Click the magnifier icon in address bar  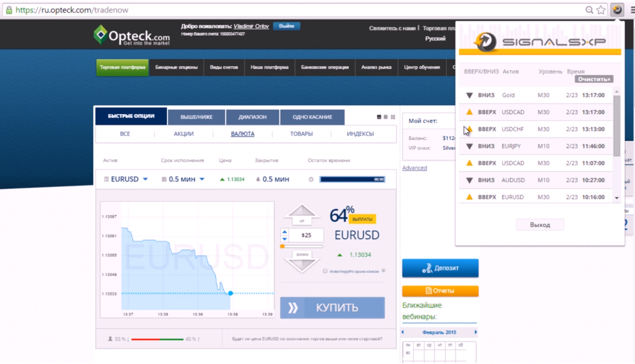(x=589, y=10)
